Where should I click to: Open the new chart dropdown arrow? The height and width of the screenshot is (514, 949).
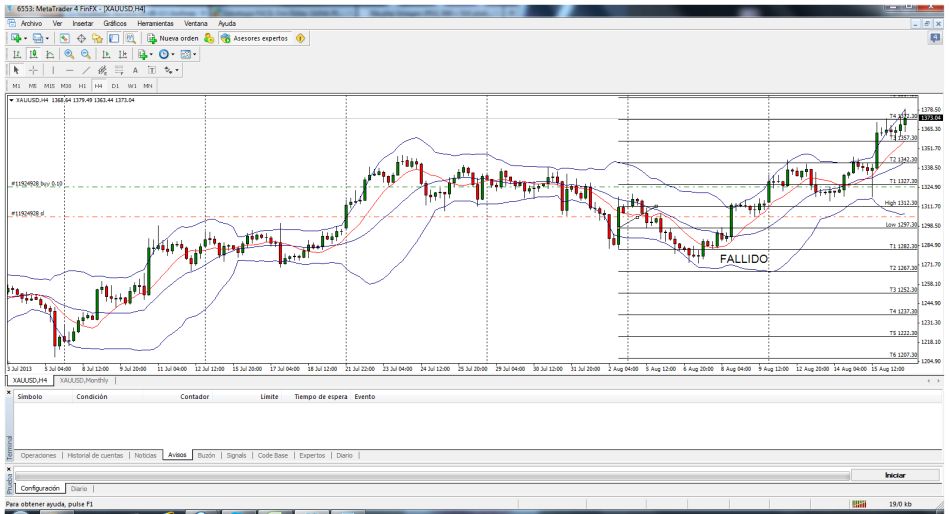(23, 37)
